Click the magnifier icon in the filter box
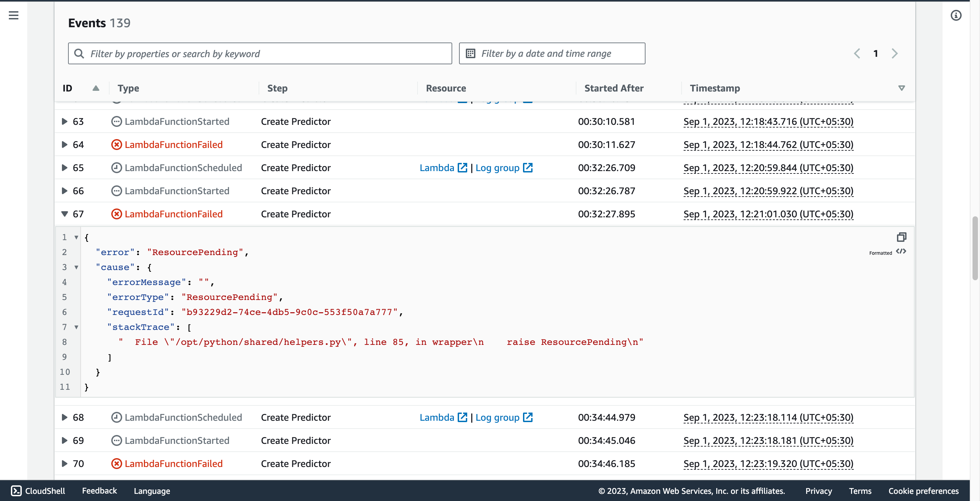Image resolution: width=980 pixels, height=501 pixels. 79,53
